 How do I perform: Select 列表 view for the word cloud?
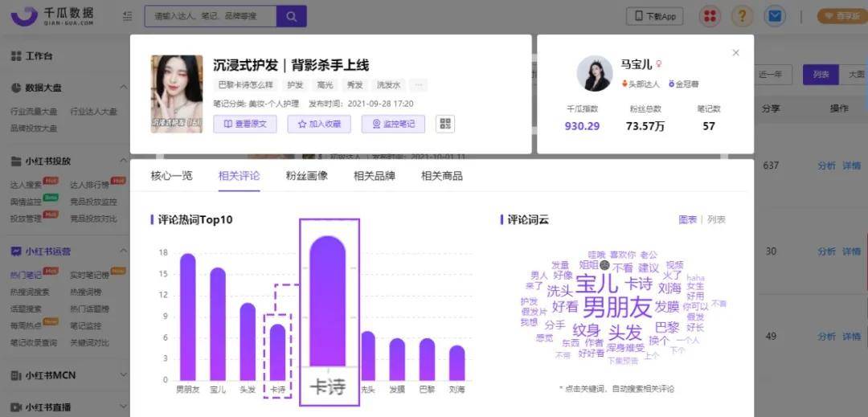pyautogui.click(x=716, y=219)
